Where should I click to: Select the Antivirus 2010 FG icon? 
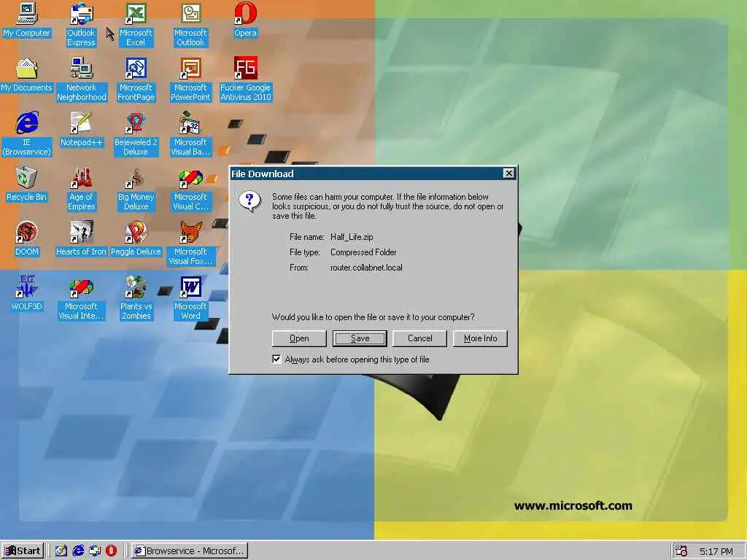(245, 79)
